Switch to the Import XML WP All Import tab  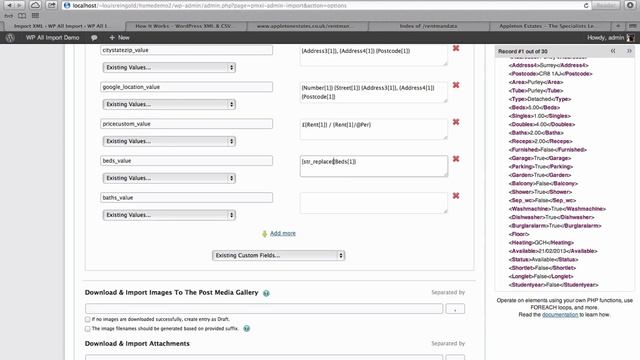pyautogui.click(x=61, y=26)
